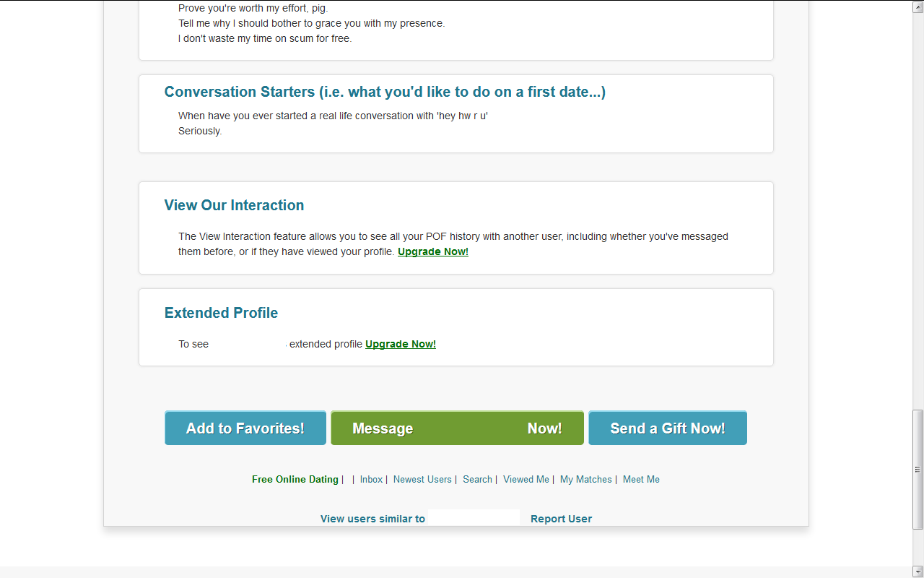The image size is (924, 578).
Task: Open the Newest Users footer link
Action: pos(422,480)
